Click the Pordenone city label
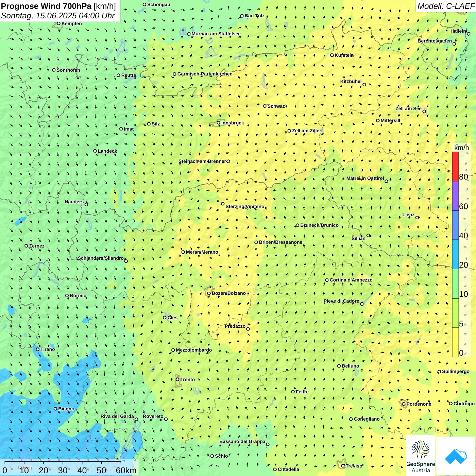The height and width of the screenshot is (476, 476). pyautogui.click(x=419, y=404)
